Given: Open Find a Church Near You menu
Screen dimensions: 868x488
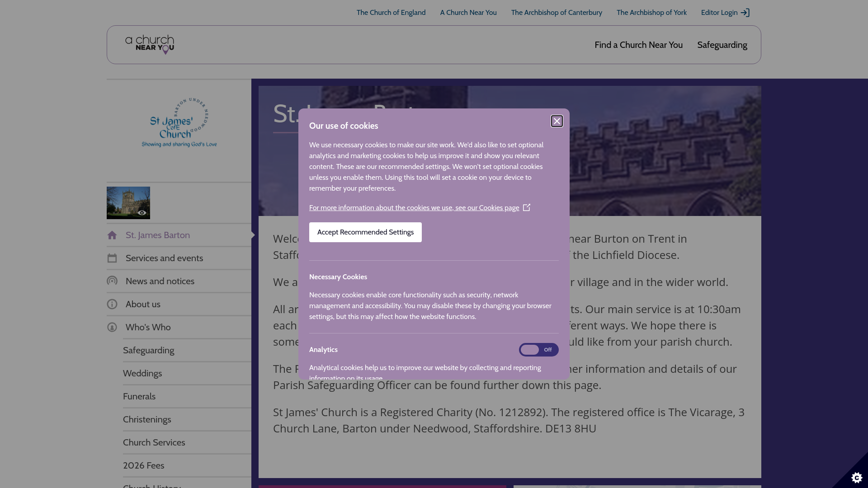Looking at the screenshot, I should click(638, 45).
